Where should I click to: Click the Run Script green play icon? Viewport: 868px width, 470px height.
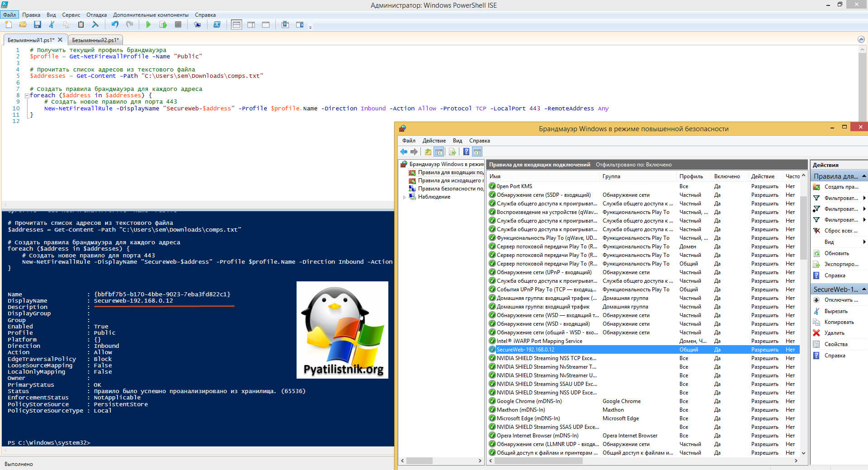pos(148,25)
